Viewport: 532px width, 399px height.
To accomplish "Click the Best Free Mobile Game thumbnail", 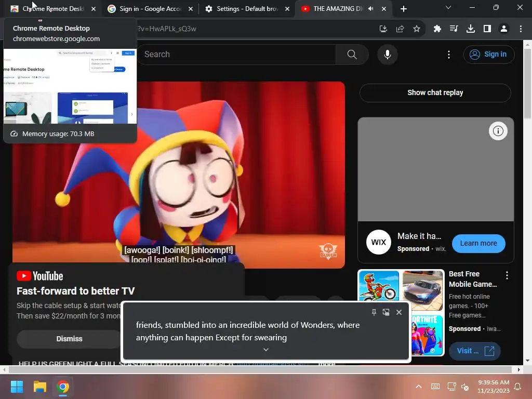I will click(401, 312).
